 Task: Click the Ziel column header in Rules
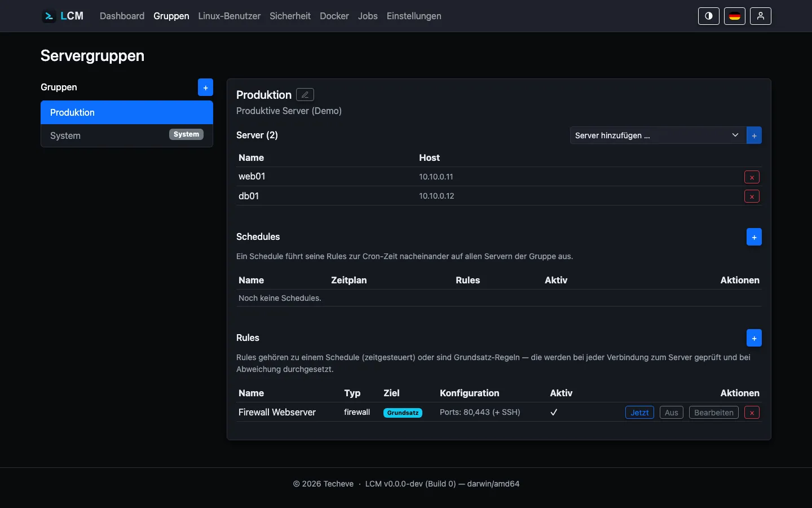[x=391, y=393]
